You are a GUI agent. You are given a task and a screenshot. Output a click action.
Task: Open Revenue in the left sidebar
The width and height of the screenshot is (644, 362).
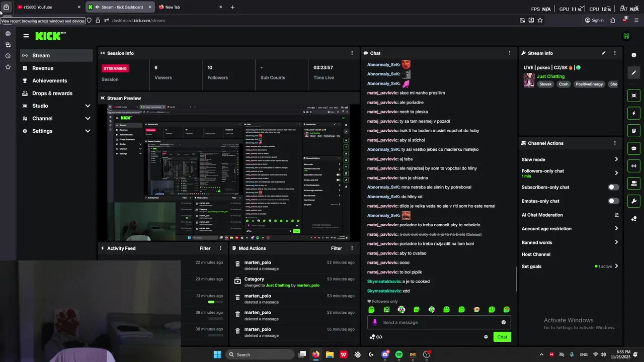[x=55, y=68]
